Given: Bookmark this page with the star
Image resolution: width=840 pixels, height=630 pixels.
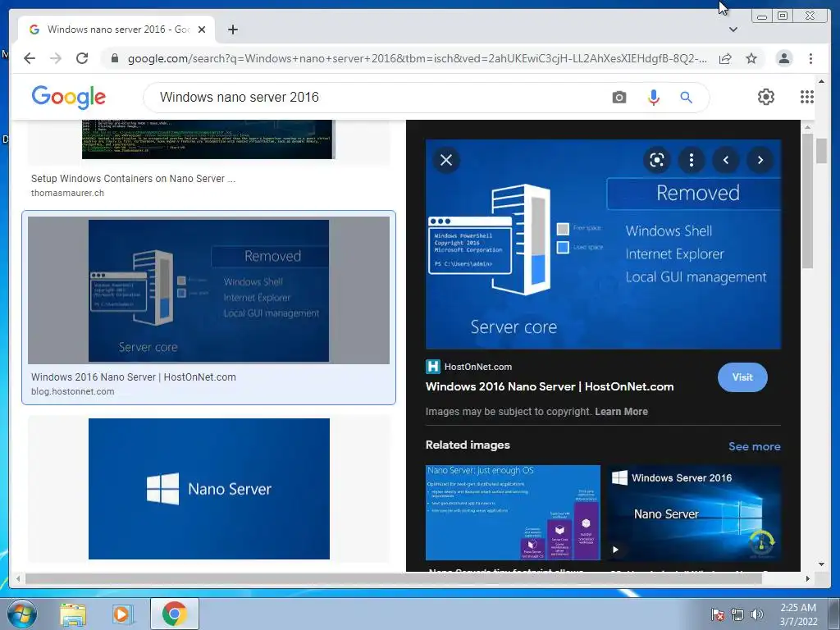Looking at the screenshot, I should pos(751,58).
